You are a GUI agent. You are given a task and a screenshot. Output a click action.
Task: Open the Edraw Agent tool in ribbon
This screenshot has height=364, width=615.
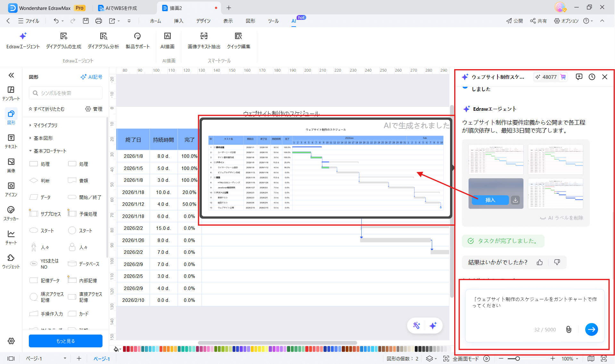pyautogui.click(x=23, y=40)
